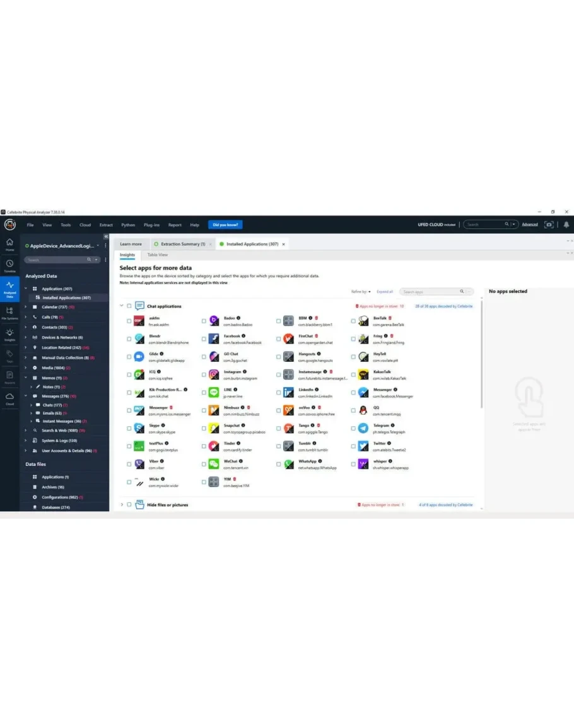Expand the Hide files or pictures category

[x=122, y=505]
